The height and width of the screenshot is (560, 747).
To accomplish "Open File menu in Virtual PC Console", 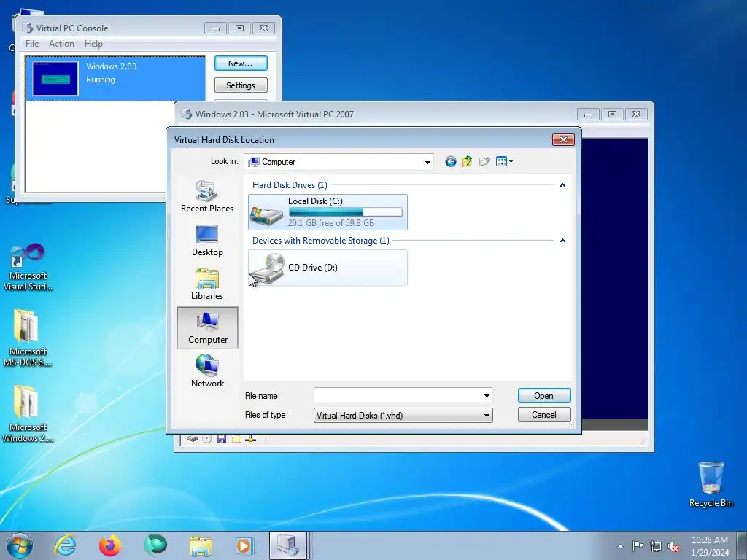I will pos(32,44).
